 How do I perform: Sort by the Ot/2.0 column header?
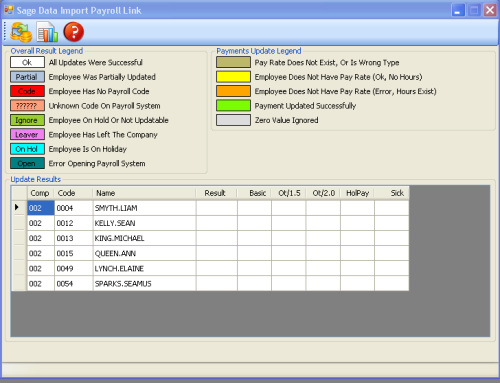[323, 193]
